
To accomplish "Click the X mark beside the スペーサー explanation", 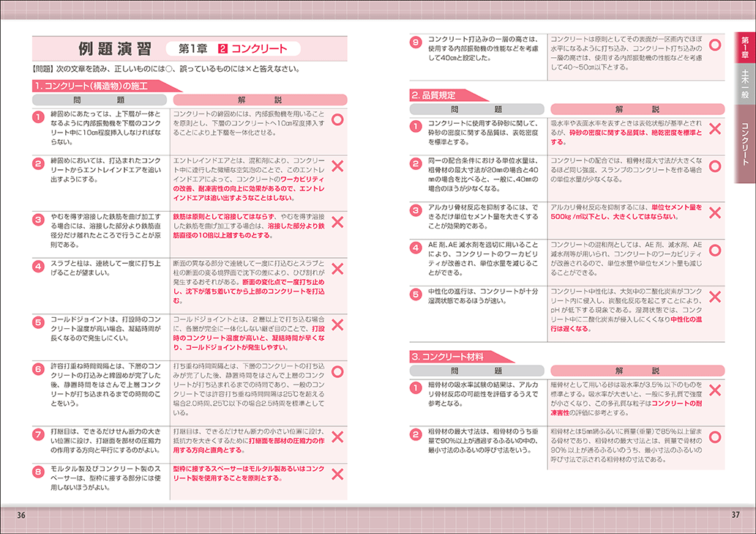I will point(337,474).
